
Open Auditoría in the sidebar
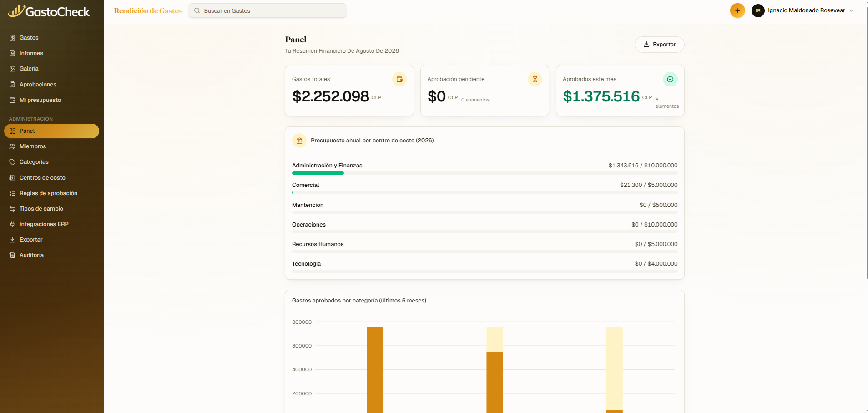51,255
